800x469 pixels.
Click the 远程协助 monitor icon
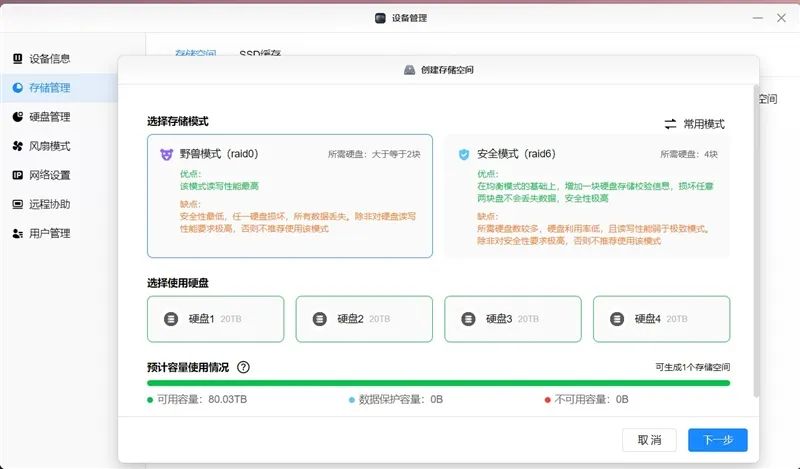[x=17, y=204]
